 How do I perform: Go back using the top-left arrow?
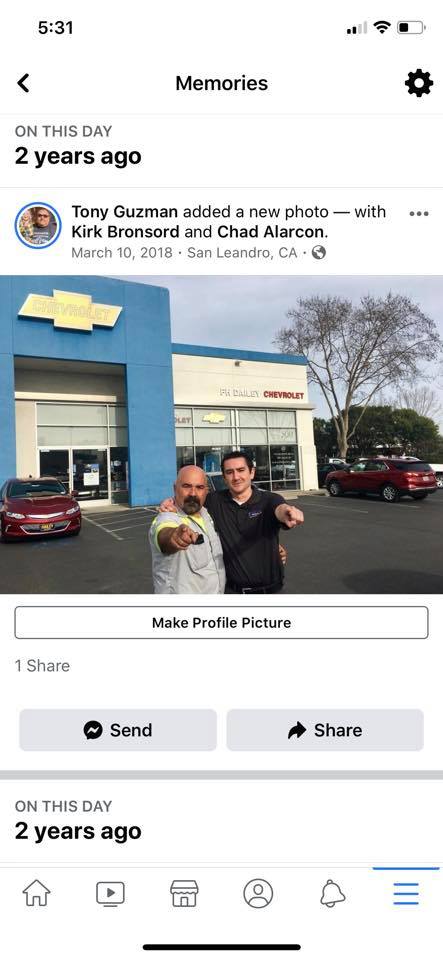coord(23,83)
